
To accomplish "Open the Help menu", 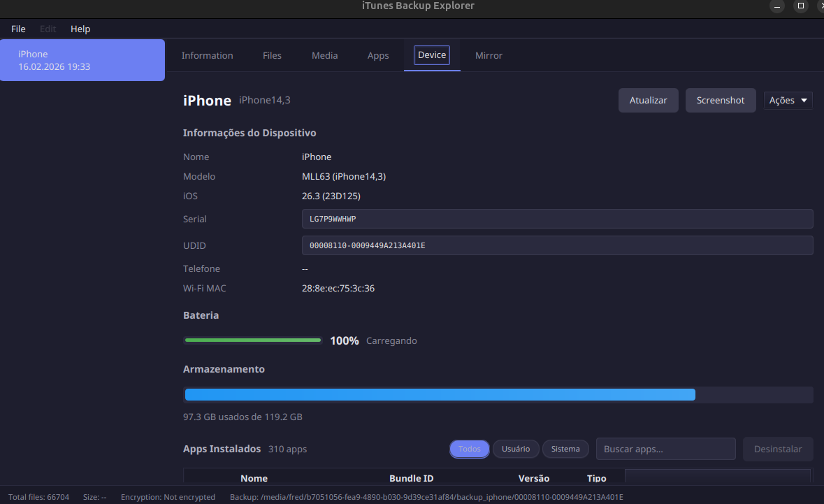I will click(x=80, y=29).
